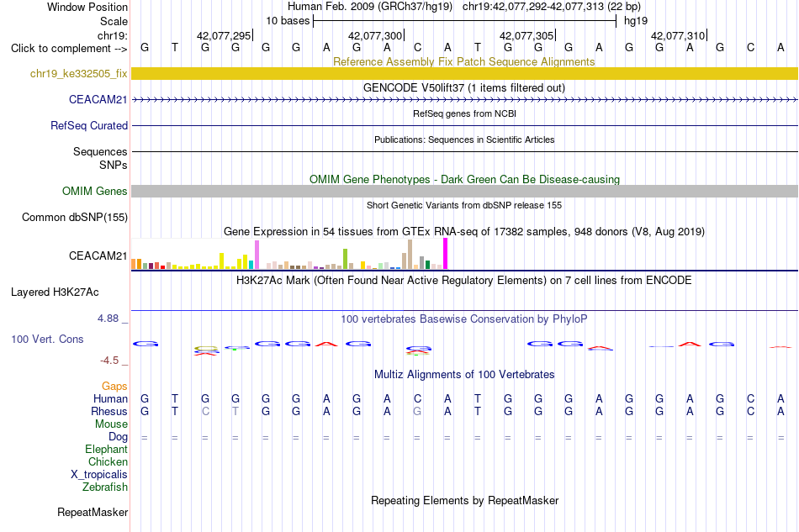The width and height of the screenshot is (799, 532).
Task: Click the grayed mismatch G in Rhesus row
Action: point(417,411)
